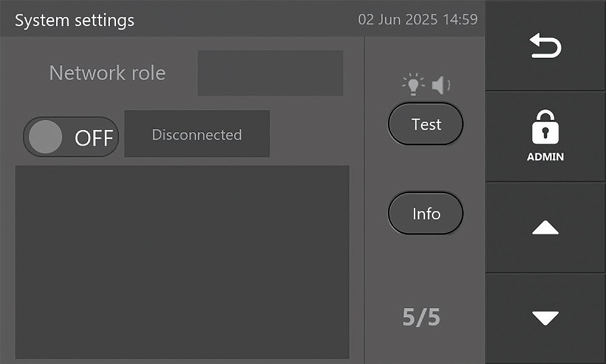
Task: Click the 5/5 page indicator
Action: 422,317
